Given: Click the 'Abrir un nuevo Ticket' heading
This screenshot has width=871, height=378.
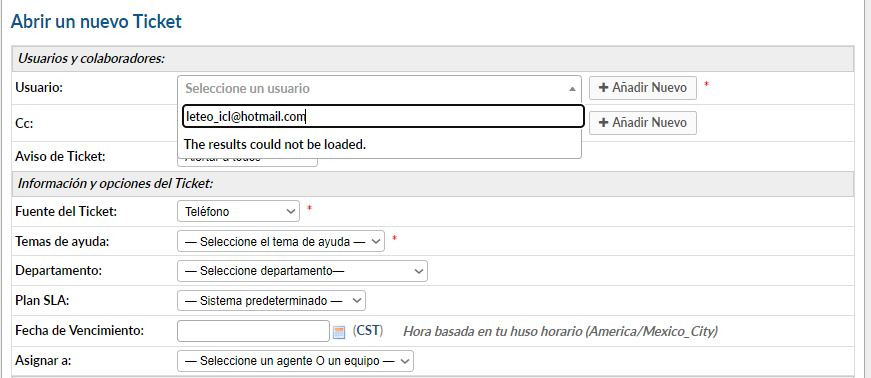Looking at the screenshot, I should 96,22.
